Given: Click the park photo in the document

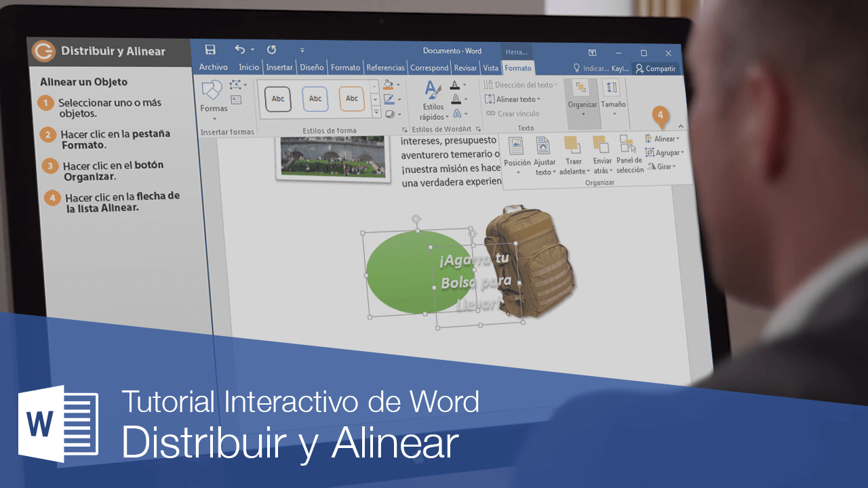Looking at the screenshot, I should coord(333,157).
